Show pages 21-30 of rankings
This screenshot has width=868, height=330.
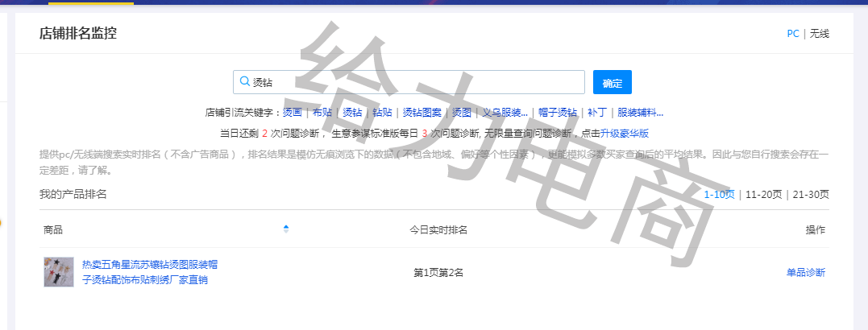click(x=811, y=194)
